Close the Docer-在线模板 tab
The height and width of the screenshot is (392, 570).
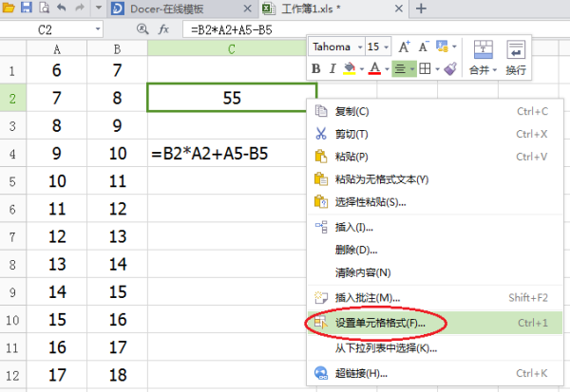tap(248, 9)
